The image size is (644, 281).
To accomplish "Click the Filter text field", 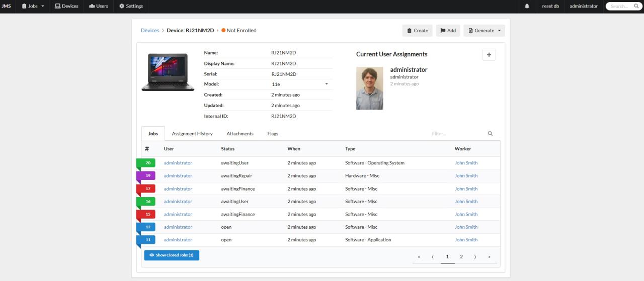I will (x=455, y=134).
